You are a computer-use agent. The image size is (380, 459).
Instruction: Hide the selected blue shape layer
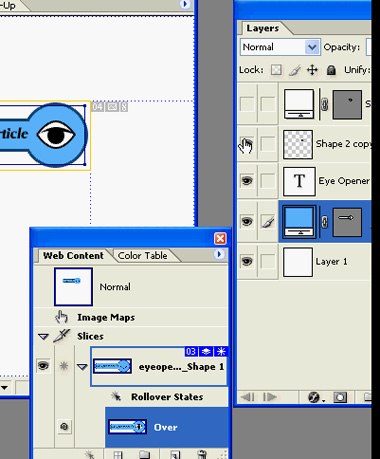tap(247, 221)
